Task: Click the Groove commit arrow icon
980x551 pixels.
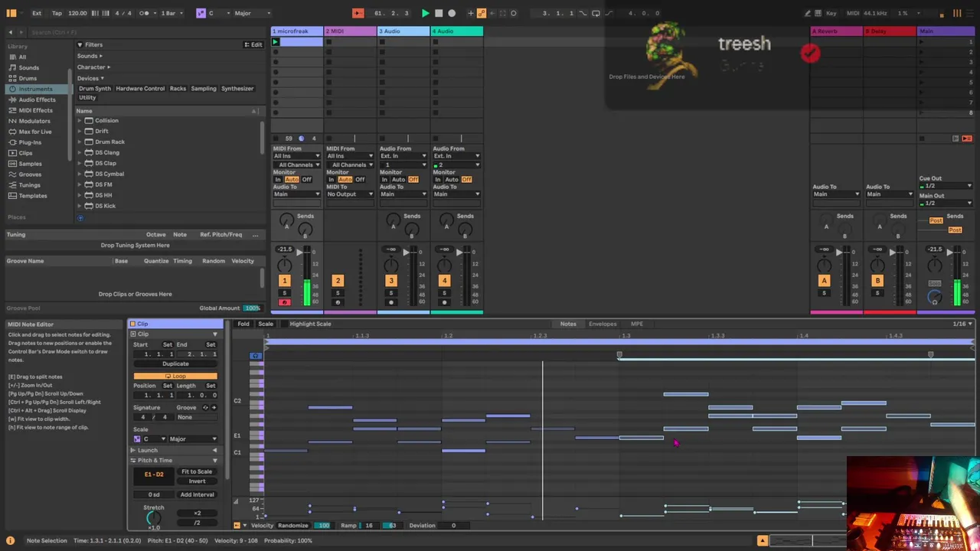Action: 214,407
